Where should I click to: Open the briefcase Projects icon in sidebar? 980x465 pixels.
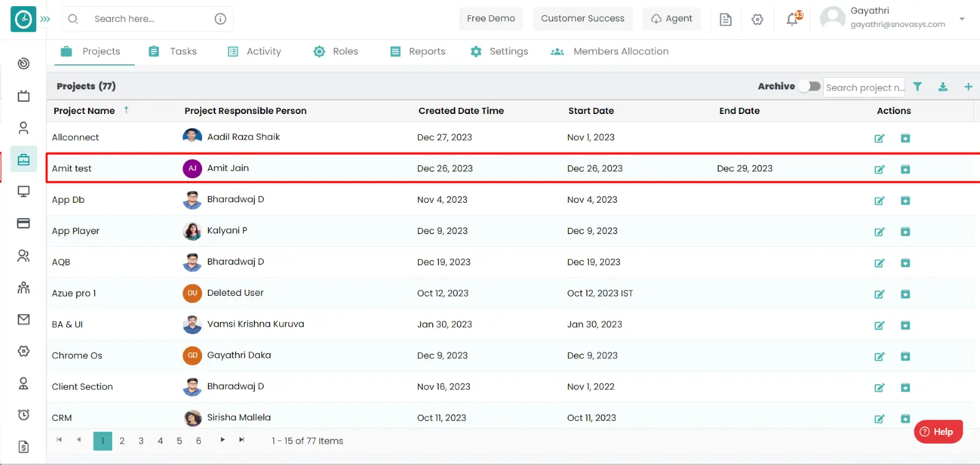[x=23, y=160]
